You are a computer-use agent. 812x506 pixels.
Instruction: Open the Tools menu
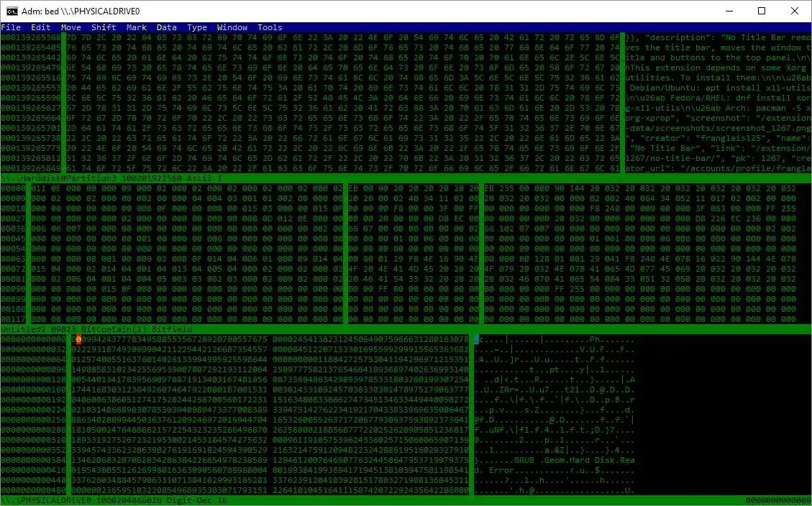(x=270, y=27)
